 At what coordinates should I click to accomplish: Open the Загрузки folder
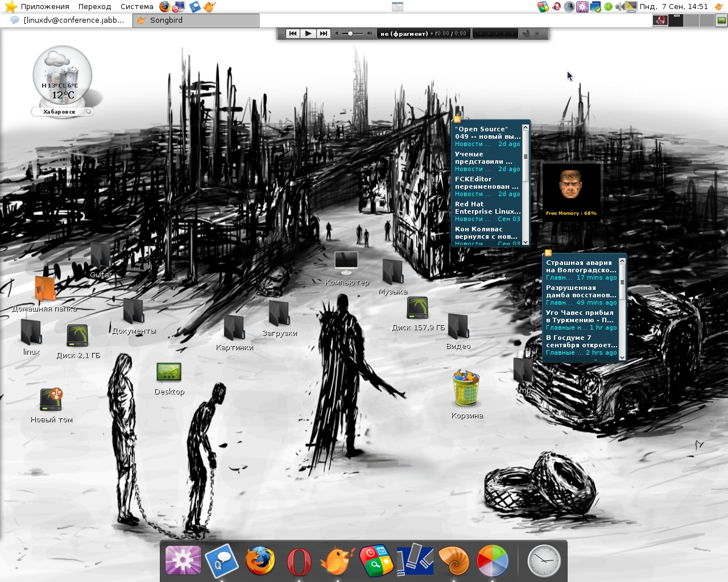click(279, 319)
